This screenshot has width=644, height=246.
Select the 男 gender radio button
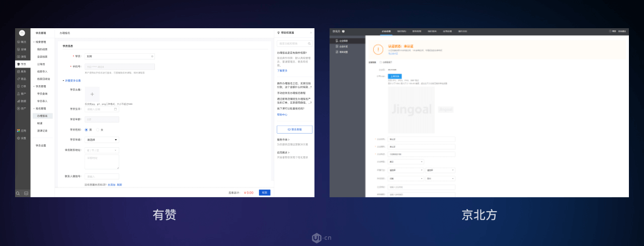87,130
